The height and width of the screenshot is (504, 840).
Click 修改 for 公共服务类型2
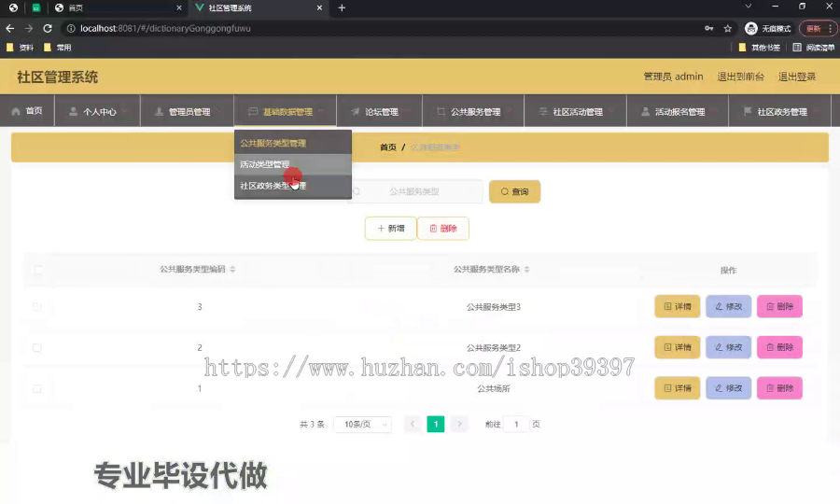(x=728, y=347)
